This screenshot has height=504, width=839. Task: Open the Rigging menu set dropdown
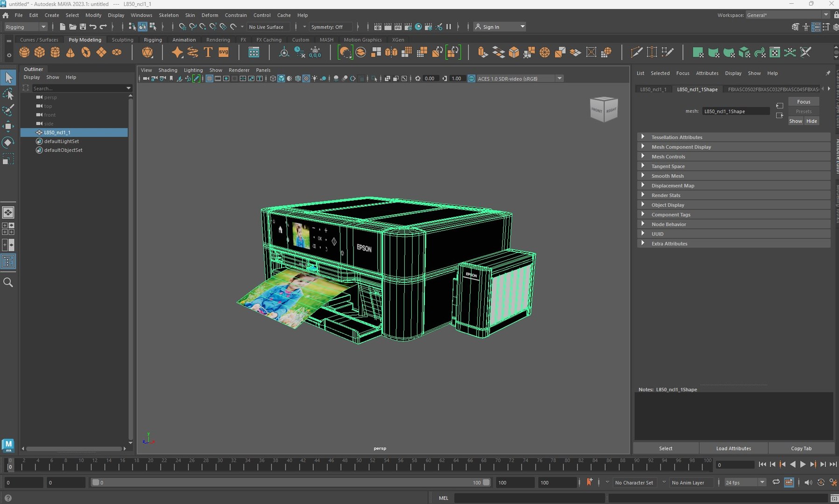click(x=26, y=27)
